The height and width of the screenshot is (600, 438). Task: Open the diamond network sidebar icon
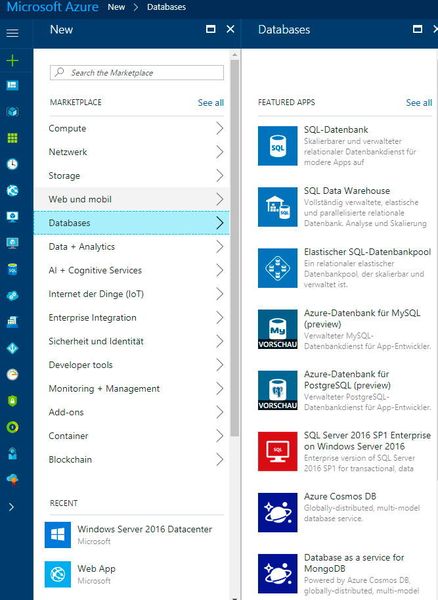click(12, 348)
